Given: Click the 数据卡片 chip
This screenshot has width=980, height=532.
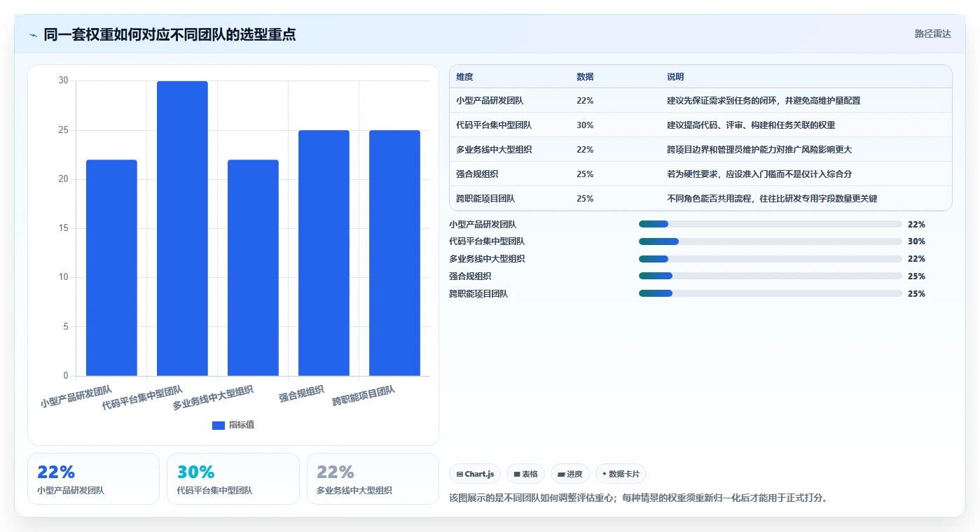Looking at the screenshot, I should tap(621, 474).
